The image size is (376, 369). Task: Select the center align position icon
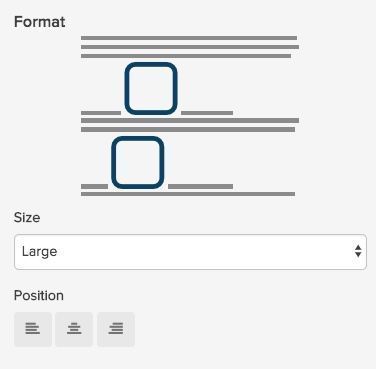tap(74, 329)
